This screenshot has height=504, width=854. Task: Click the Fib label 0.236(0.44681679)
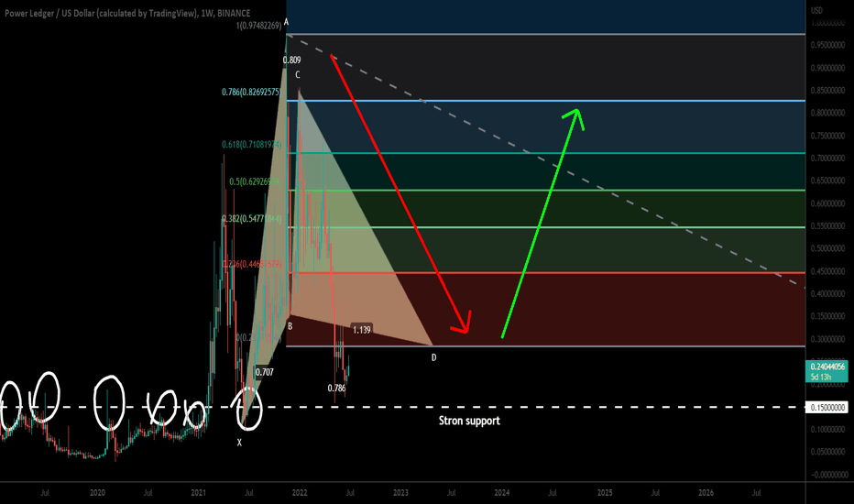click(x=251, y=264)
